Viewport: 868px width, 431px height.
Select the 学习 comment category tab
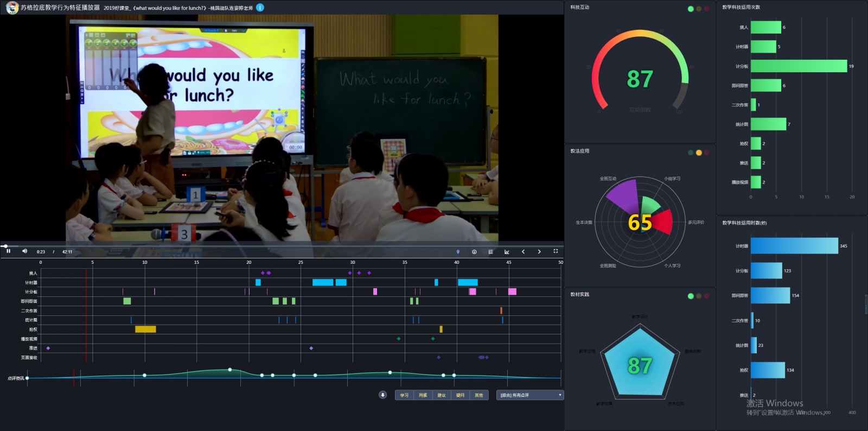404,395
